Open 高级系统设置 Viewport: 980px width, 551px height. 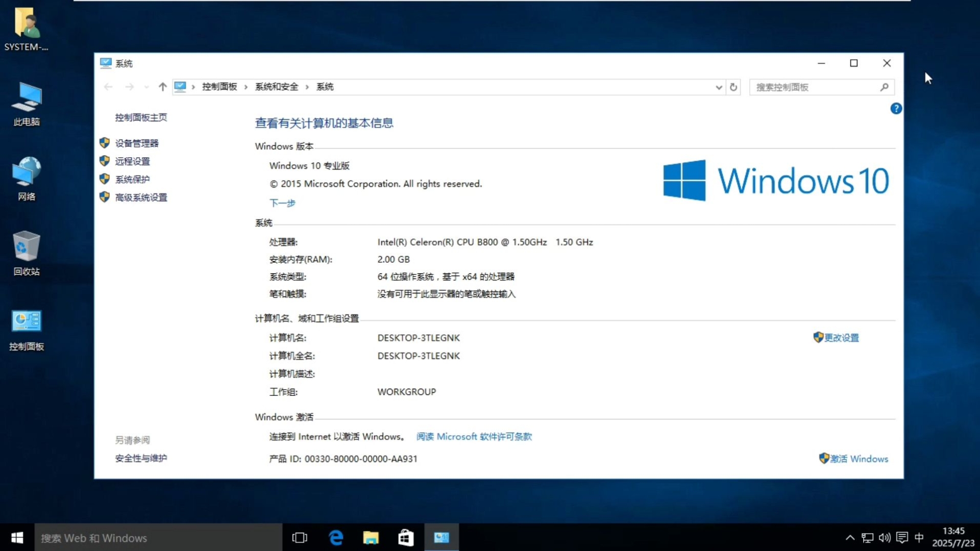point(140,197)
